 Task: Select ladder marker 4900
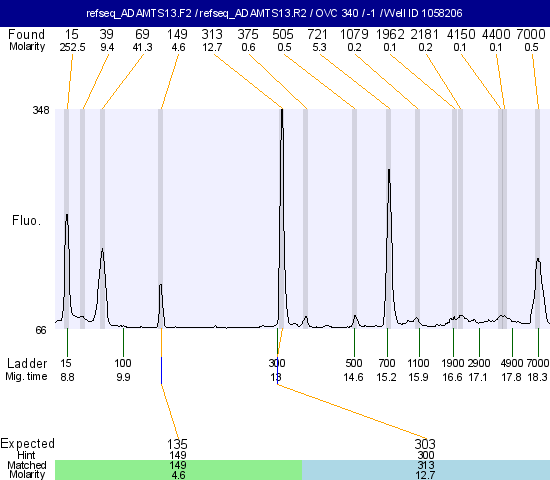(x=512, y=363)
